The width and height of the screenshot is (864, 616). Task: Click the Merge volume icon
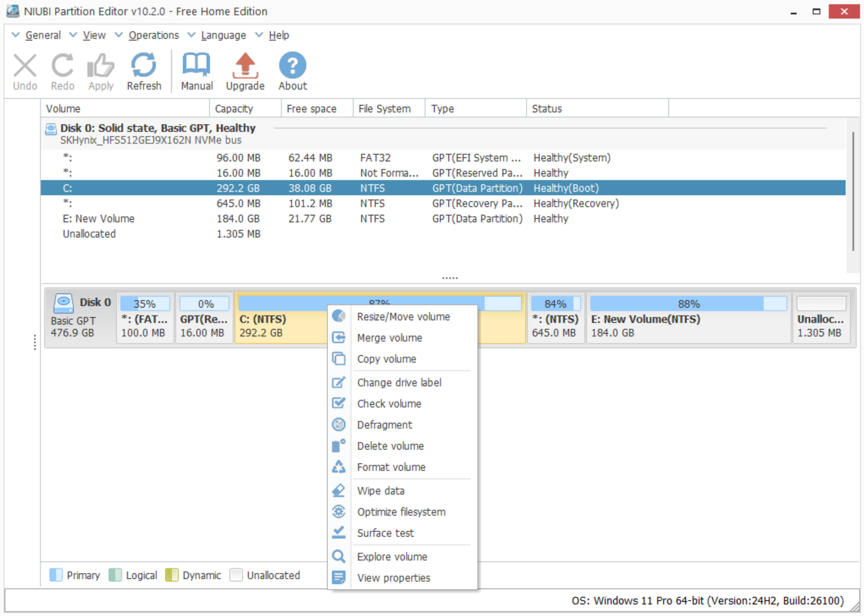tap(339, 338)
